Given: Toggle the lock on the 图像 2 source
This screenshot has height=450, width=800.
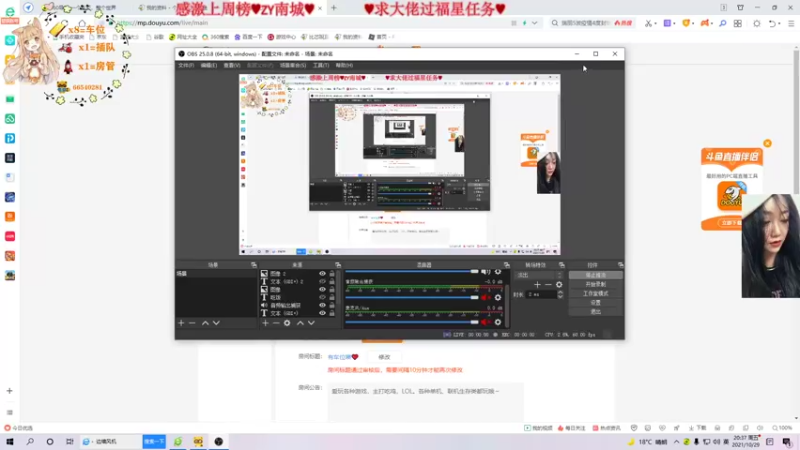Looking at the screenshot, I should point(332,274).
